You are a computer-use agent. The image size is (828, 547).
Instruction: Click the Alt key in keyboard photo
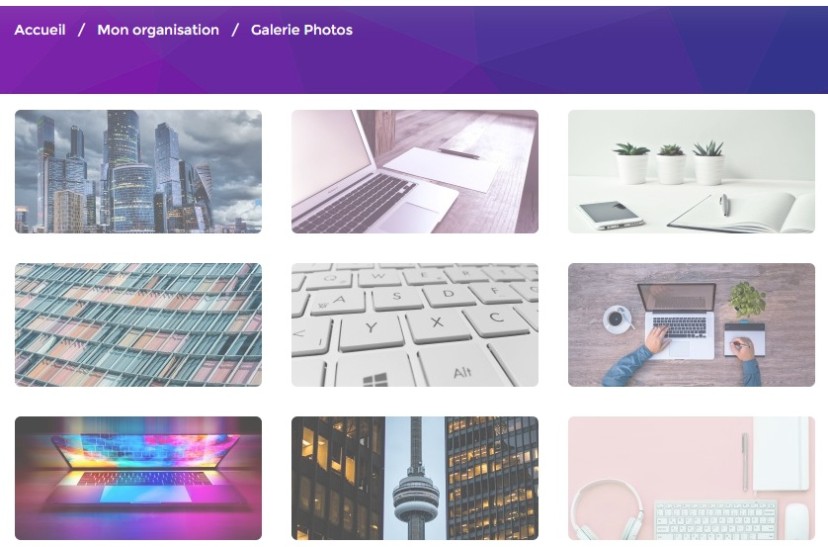(462, 372)
